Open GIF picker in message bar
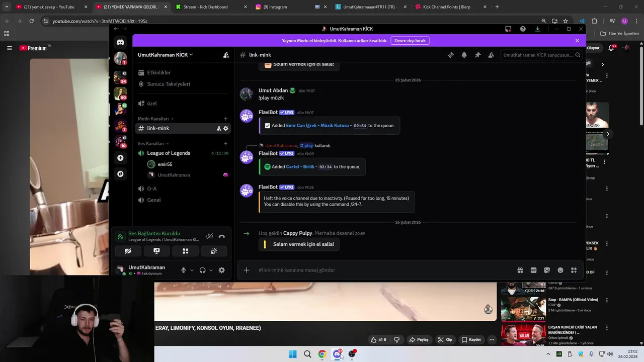The height and width of the screenshot is (362, 644). tap(533, 270)
